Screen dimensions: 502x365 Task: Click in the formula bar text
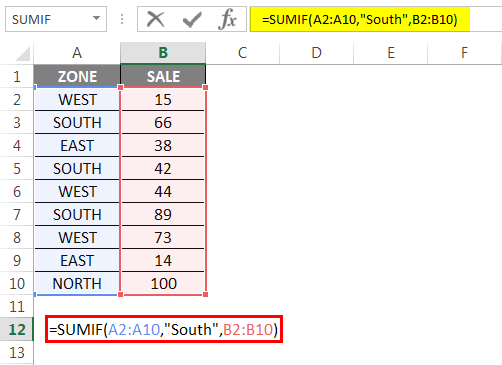click(360, 19)
